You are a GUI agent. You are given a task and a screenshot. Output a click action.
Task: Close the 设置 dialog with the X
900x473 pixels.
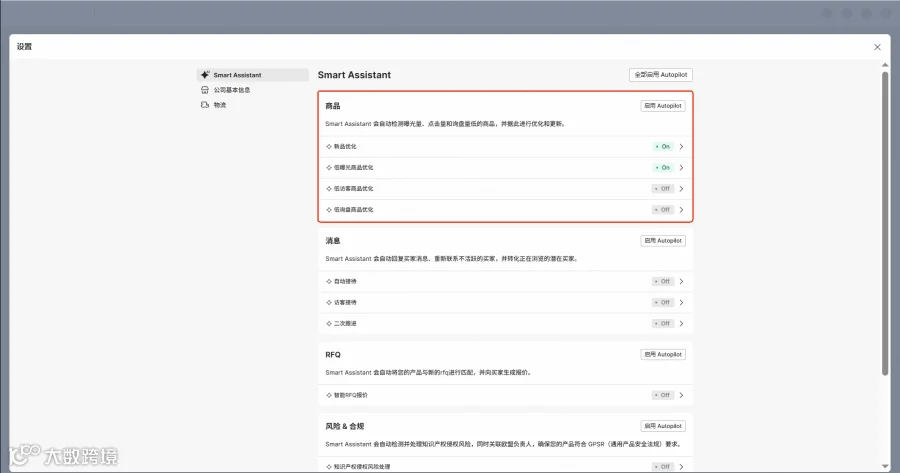point(877,47)
